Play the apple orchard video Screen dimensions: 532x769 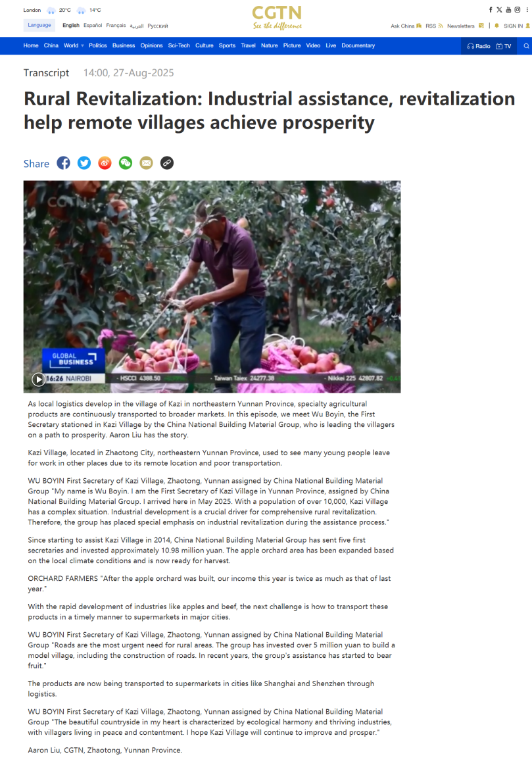coord(38,379)
